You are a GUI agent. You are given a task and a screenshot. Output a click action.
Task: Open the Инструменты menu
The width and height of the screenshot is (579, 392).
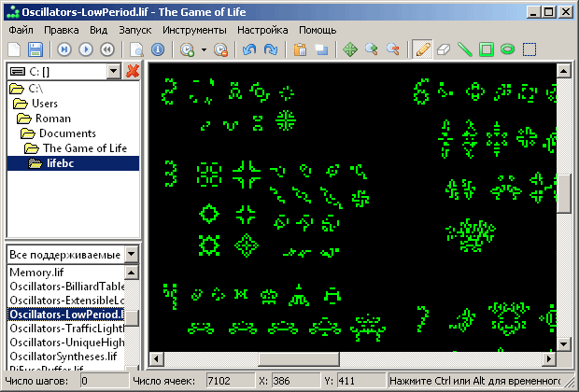[194, 30]
